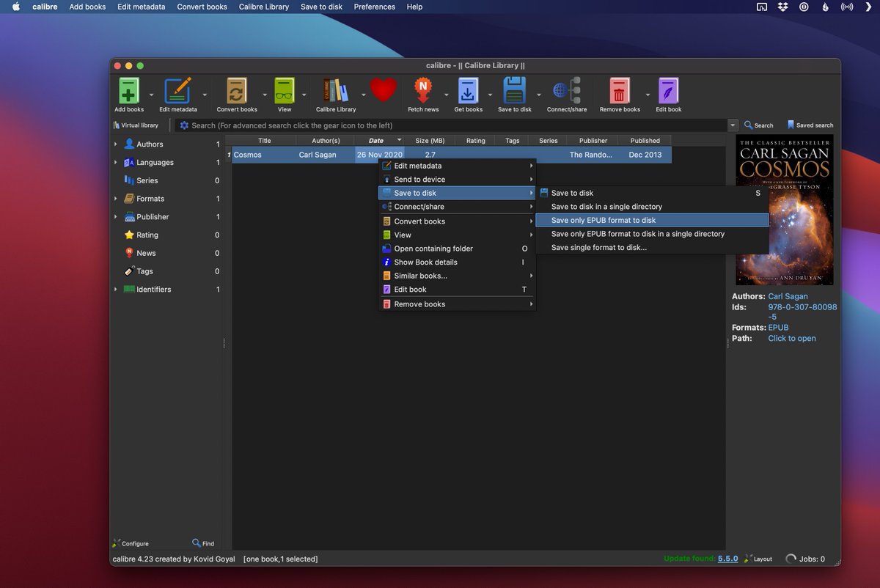Image resolution: width=880 pixels, height=588 pixels.
Task: Open the Calibre Library toolbar icon
Action: (336, 91)
